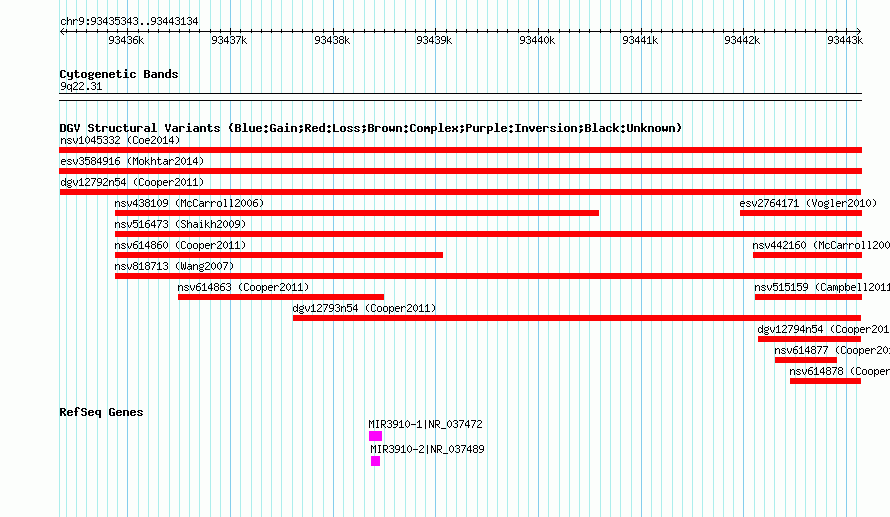Click the esv2764171 red bar
The width and height of the screenshot is (890, 517).
pos(801,213)
